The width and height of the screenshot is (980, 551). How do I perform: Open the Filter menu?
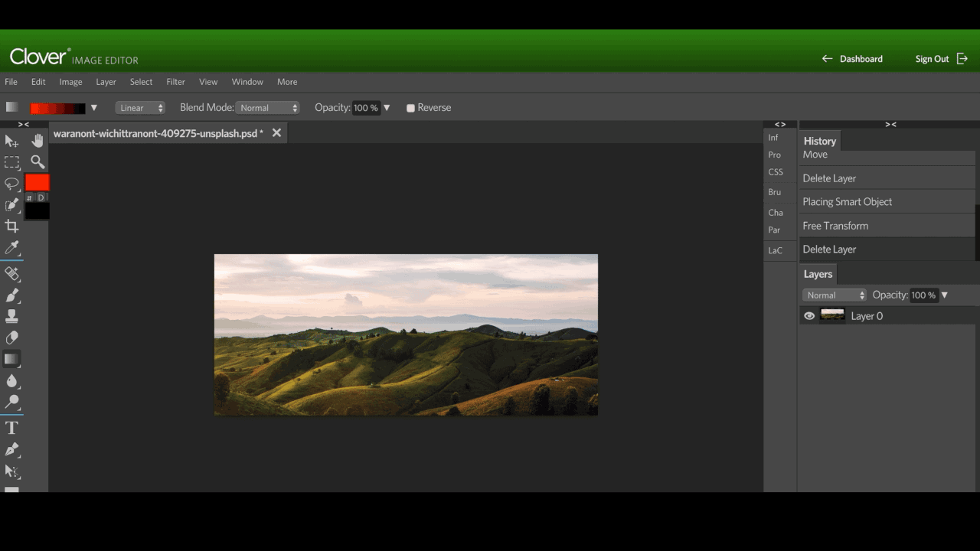[175, 82]
